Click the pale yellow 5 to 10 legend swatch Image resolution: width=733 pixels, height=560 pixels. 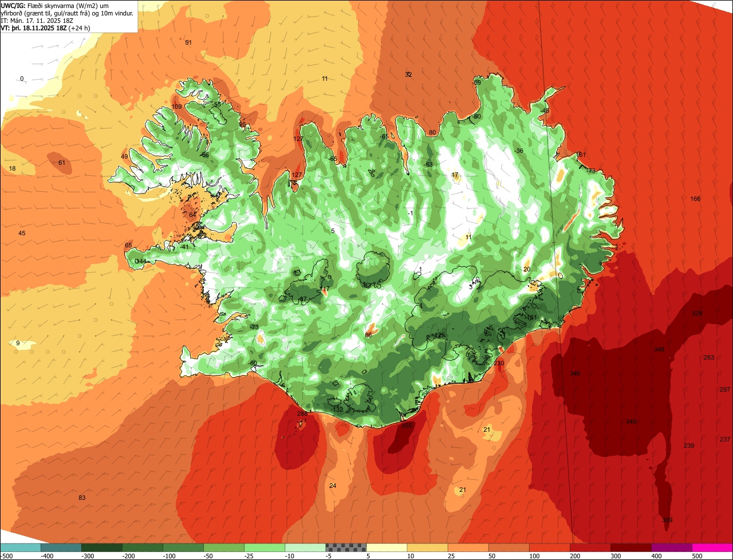tap(387, 547)
